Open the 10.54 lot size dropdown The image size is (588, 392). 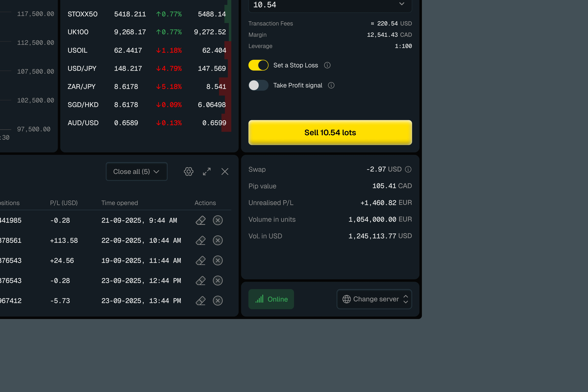[402, 4]
